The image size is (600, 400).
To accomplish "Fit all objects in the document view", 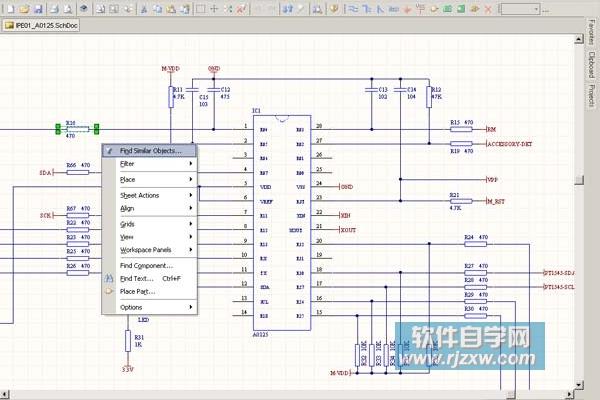I will (100, 8).
